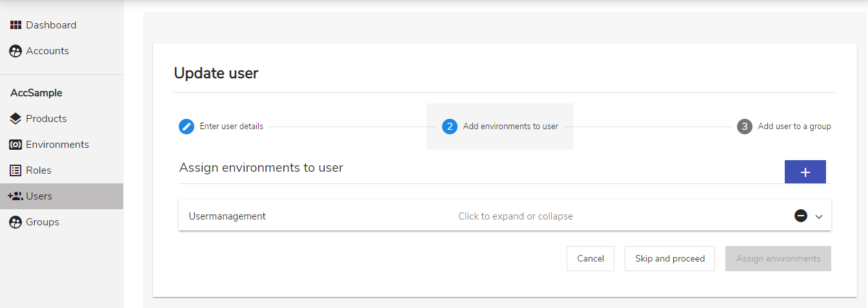Image resolution: width=868 pixels, height=308 pixels.
Task: Click the Environments icon in sidebar
Action: click(x=15, y=145)
